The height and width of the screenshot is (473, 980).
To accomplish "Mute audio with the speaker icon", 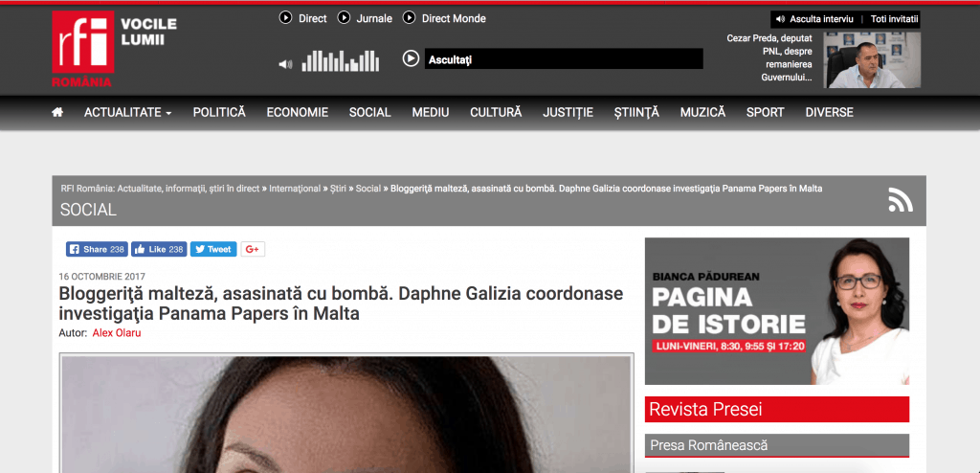I will click(285, 64).
